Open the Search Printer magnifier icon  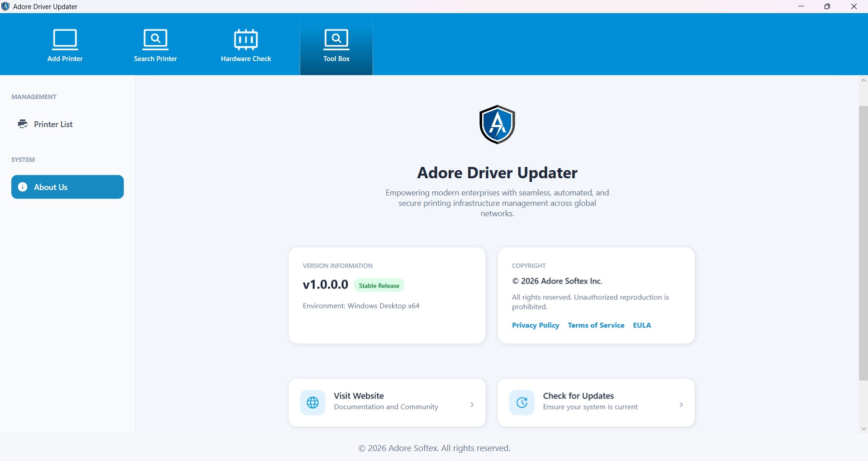(x=155, y=40)
